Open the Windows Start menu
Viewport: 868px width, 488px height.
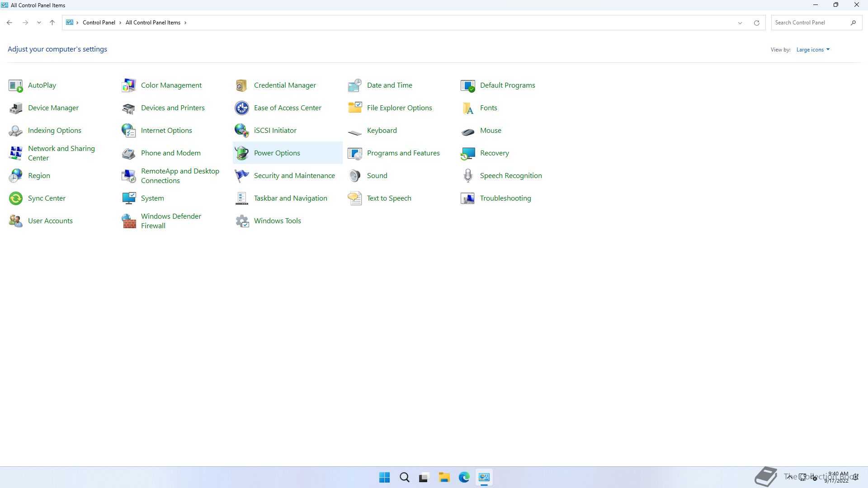pos(385,478)
